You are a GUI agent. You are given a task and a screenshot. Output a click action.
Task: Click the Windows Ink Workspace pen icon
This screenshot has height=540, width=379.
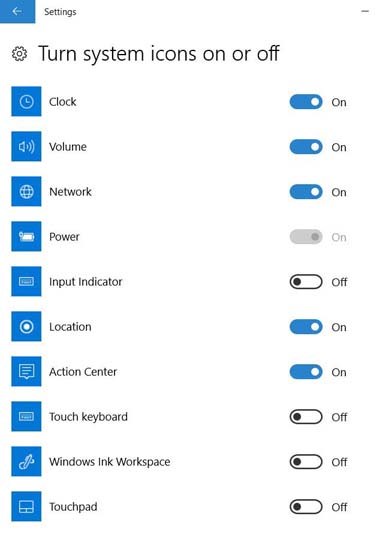pyautogui.click(x=26, y=461)
